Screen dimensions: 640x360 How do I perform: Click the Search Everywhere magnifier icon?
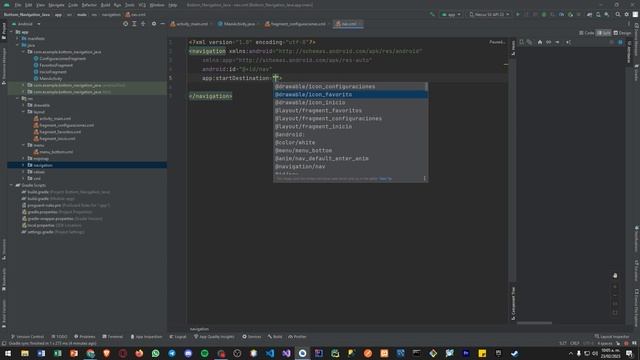click(618, 14)
